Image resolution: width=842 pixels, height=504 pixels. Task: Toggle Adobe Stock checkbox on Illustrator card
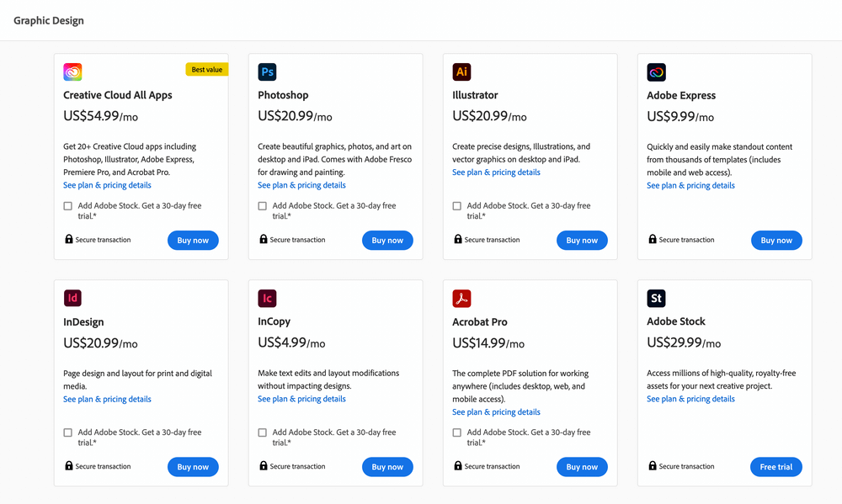[x=456, y=206]
